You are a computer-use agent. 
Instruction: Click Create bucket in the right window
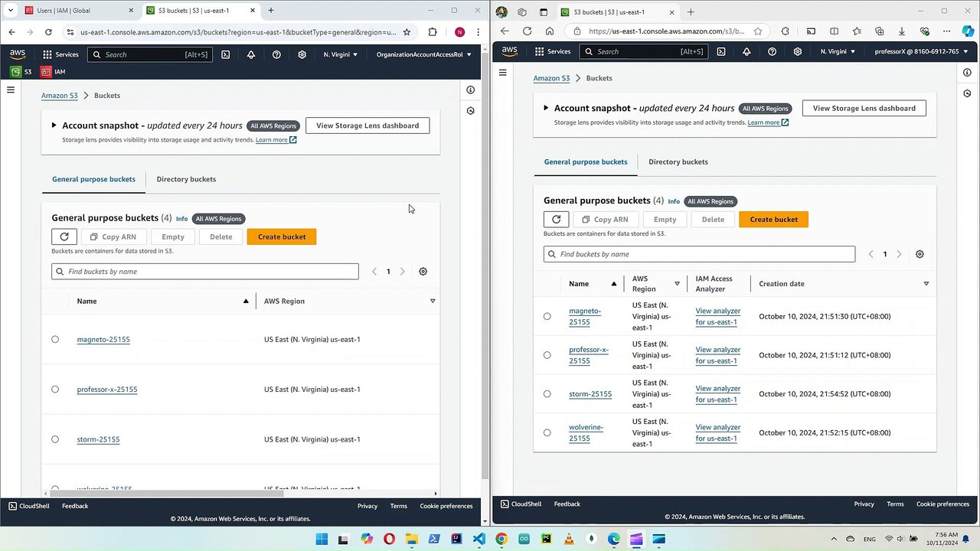773,220
